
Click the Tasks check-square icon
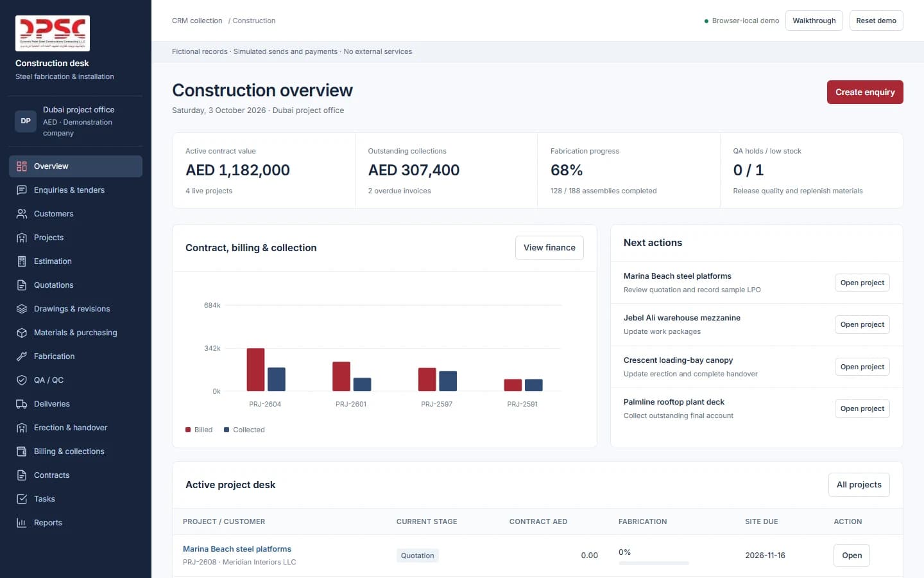(x=22, y=499)
